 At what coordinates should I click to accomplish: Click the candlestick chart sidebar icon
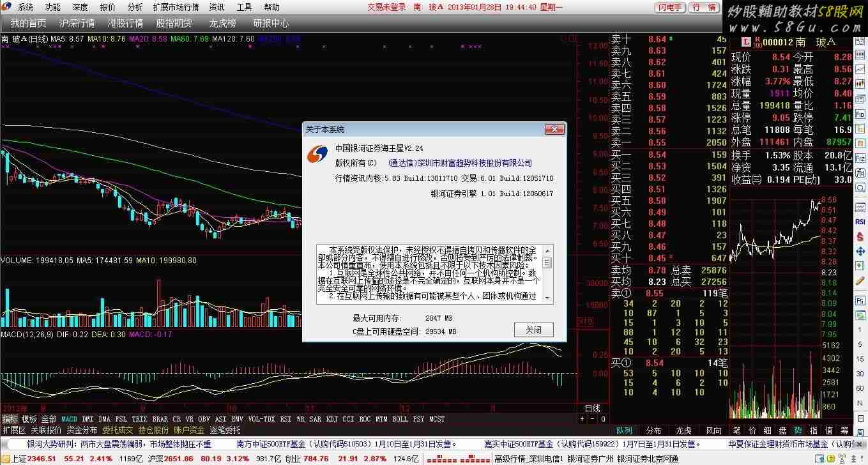pos(860,84)
